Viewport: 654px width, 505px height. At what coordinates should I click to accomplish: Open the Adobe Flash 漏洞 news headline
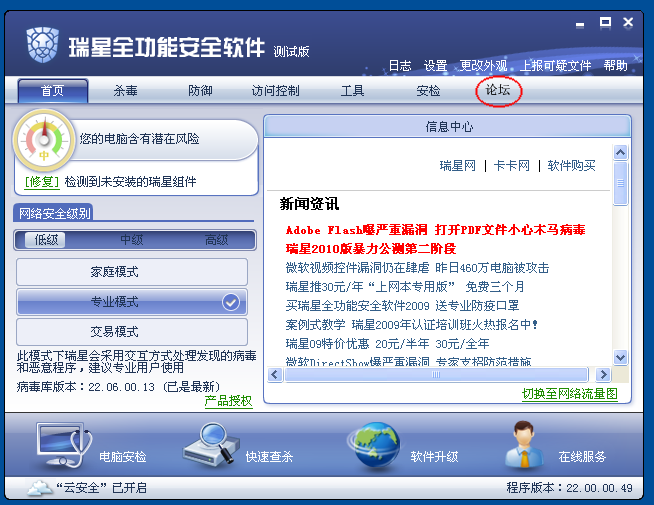[x=435, y=230]
